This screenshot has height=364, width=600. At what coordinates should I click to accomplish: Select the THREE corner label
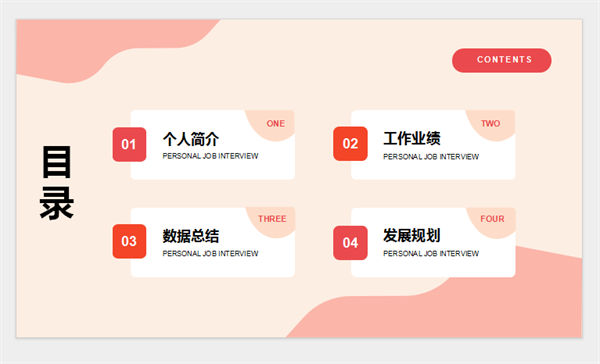pos(272,219)
